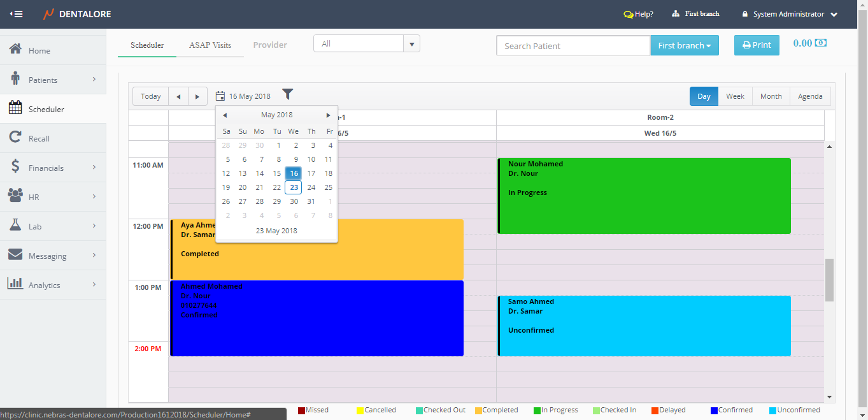Open the Provider dropdown arrow
Image resolution: width=868 pixels, height=420 pixels.
pyautogui.click(x=411, y=44)
